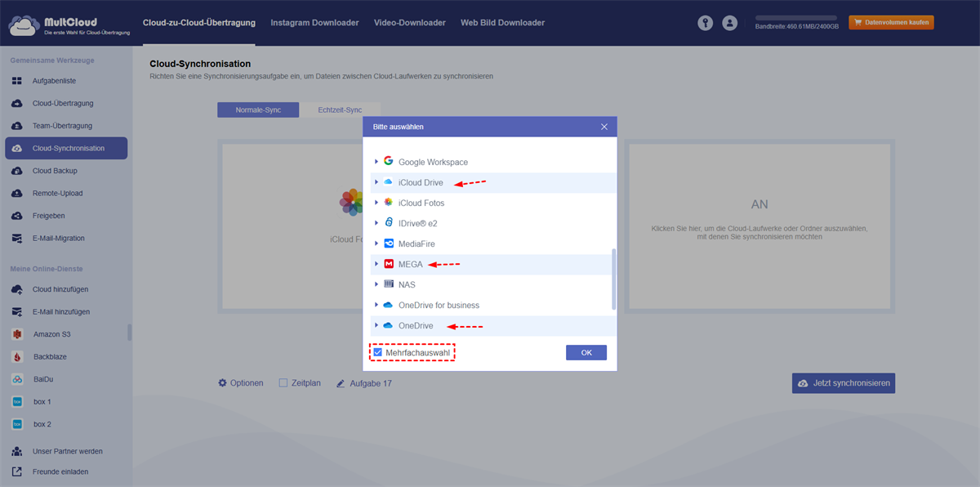Expand the MediaFire tree node
Screen dimensions: 980x487
tap(376, 243)
